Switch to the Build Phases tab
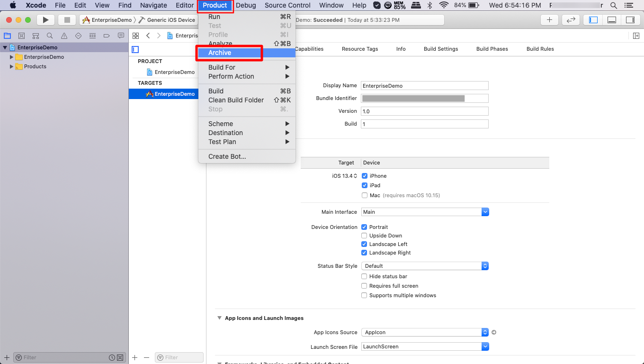Image resolution: width=644 pixels, height=364 pixels. pos(492,49)
